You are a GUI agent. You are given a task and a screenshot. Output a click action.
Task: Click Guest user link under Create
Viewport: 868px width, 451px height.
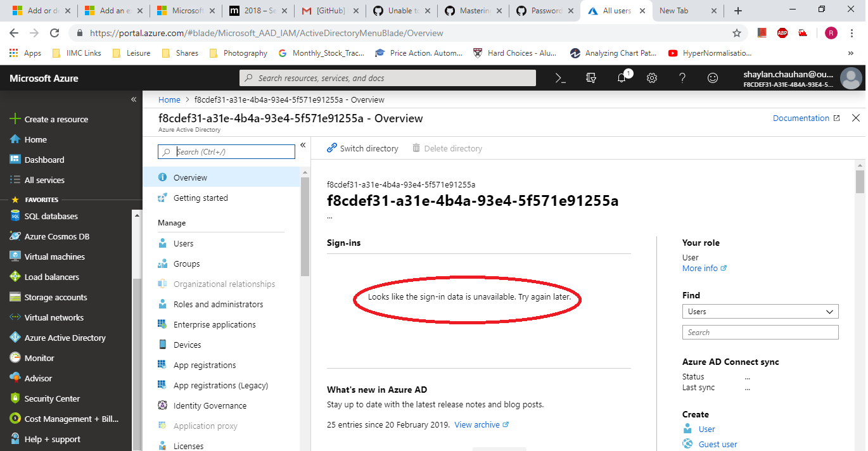pos(718,444)
